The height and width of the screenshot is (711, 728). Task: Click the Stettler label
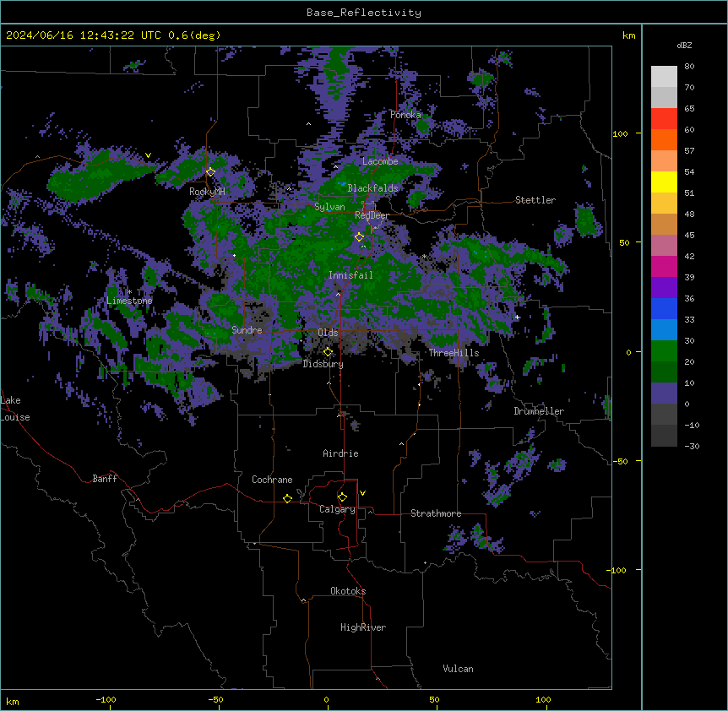[535, 200]
